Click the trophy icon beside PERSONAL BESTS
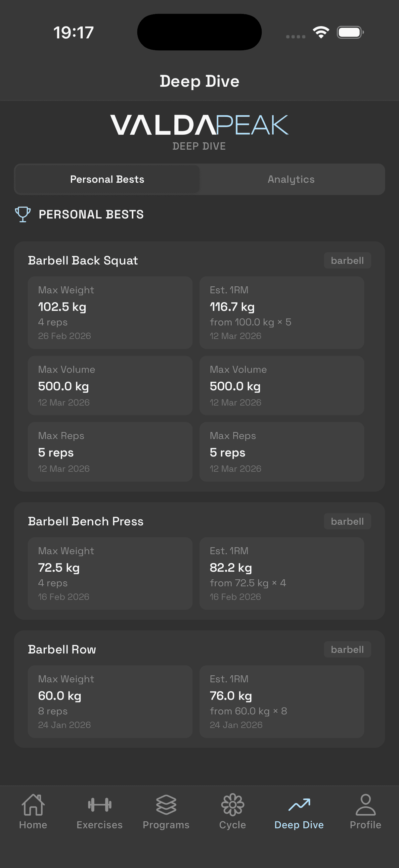 (22, 214)
